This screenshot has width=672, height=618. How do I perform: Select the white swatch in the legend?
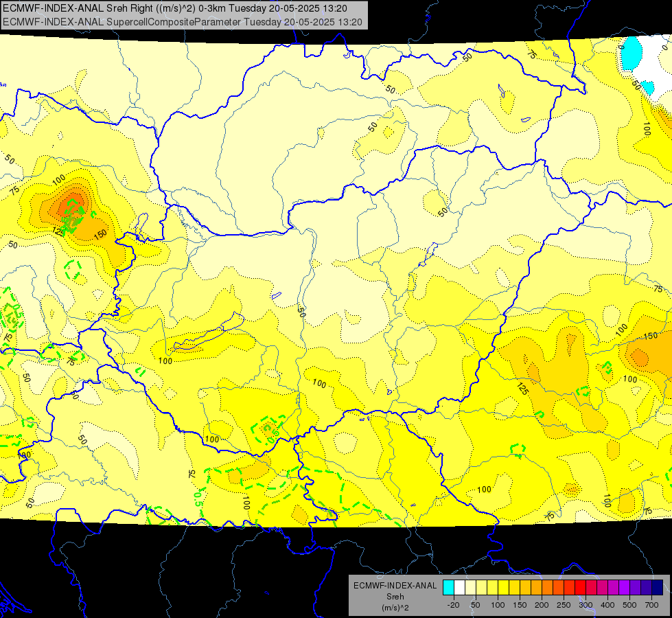point(459,588)
